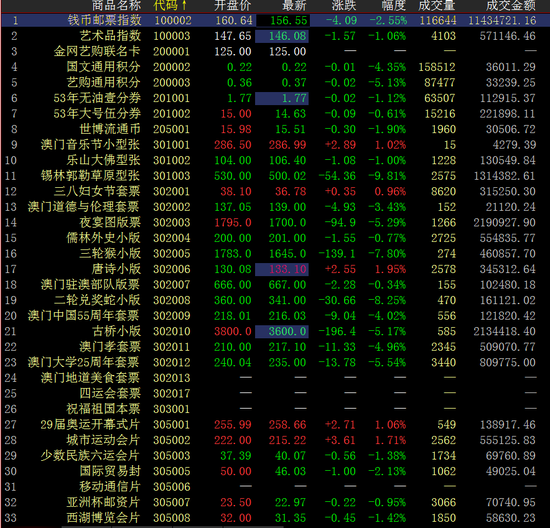Image resolution: width=550 pixels, height=528 pixels.
Task: Select row 世博流通币
Action: 275,129
